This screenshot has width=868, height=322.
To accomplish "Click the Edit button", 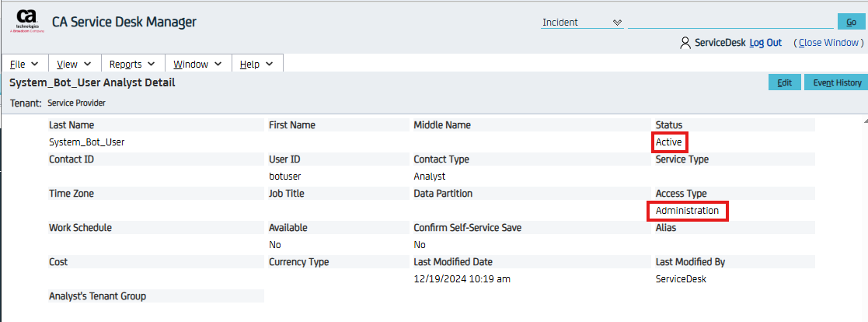I will coord(784,82).
